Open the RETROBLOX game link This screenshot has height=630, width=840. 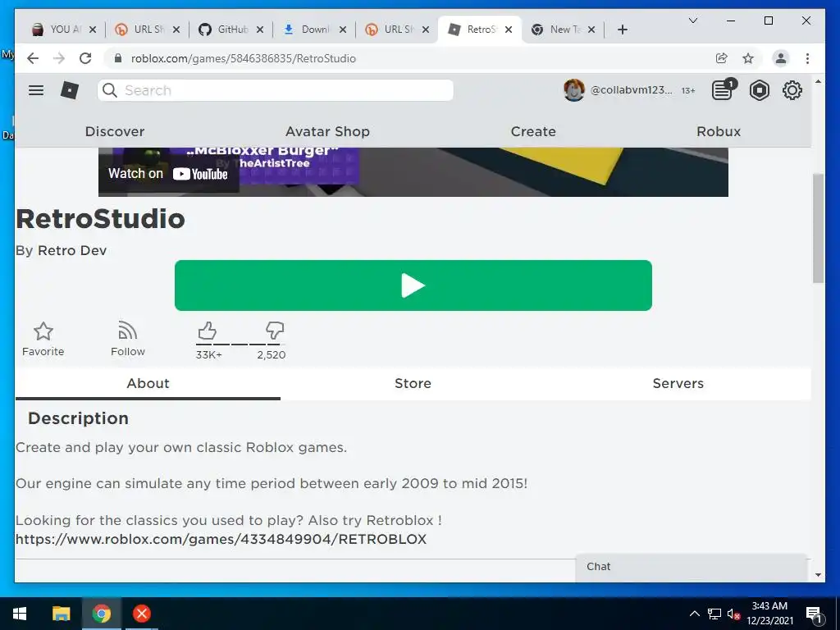pyautogui.click(x=221, y=539)
